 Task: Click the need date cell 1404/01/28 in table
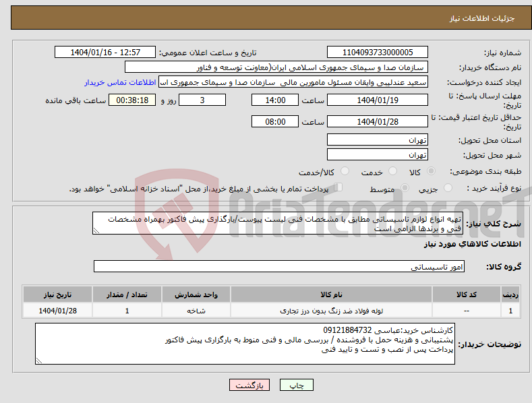tap(58, 311)
